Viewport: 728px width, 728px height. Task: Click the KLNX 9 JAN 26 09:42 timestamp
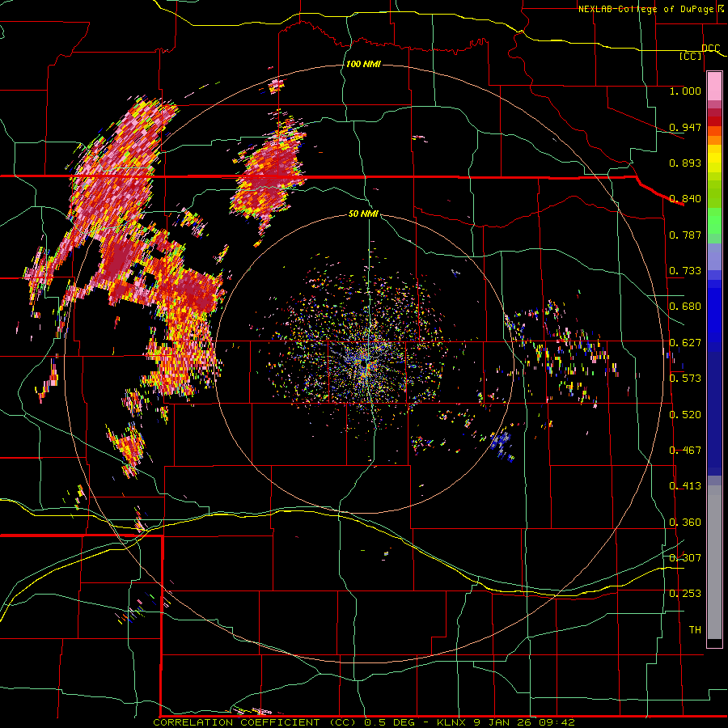506,722
